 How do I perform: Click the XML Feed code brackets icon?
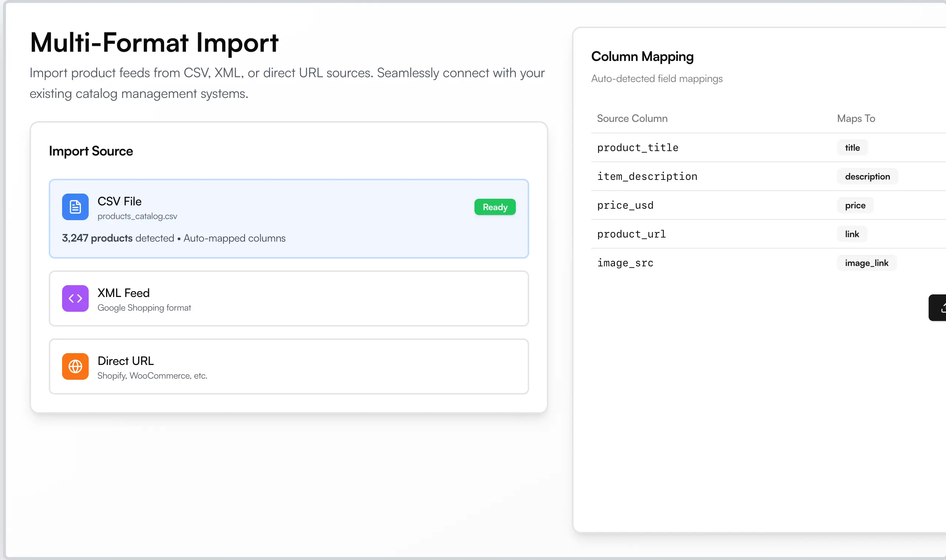(75, 298)
